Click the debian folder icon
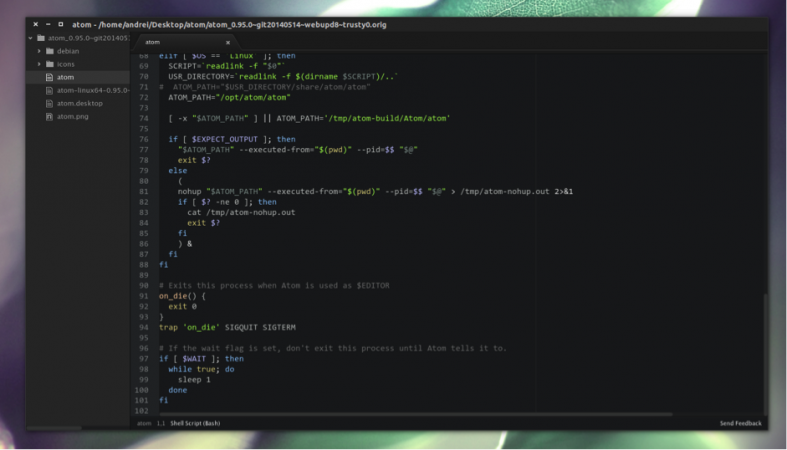The width and height of the screenshot is (787, 450). (x=50, y=51)
